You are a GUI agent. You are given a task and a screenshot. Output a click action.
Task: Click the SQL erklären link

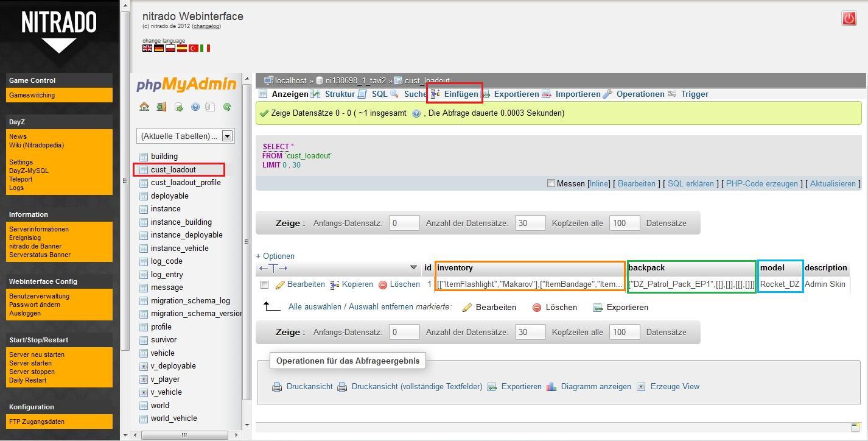point(690,184)
